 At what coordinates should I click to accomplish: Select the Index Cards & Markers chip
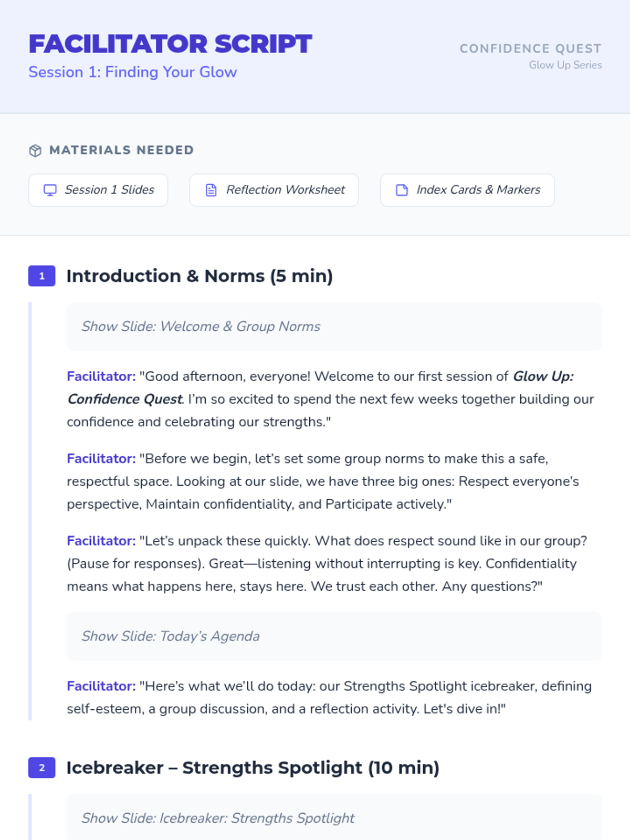(x=467, y=190)
